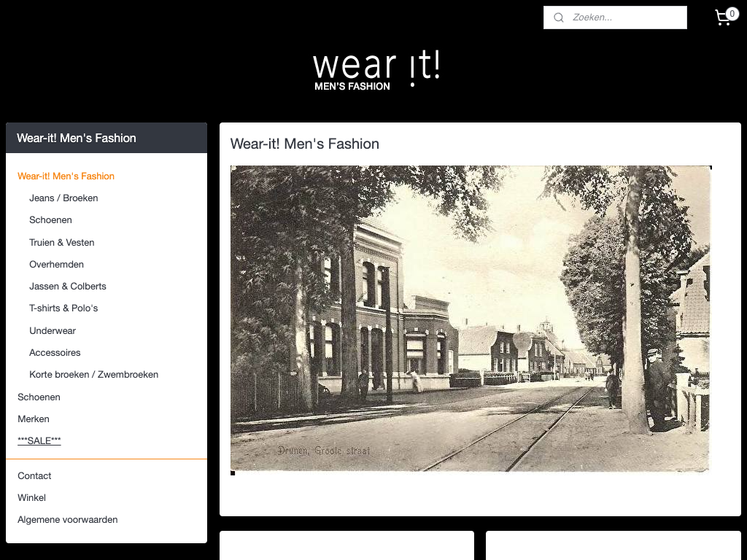Viewport: 747px width, 560px height.
Task: Click the wear it! Men's Fashion logo
Action: (376, 71)
